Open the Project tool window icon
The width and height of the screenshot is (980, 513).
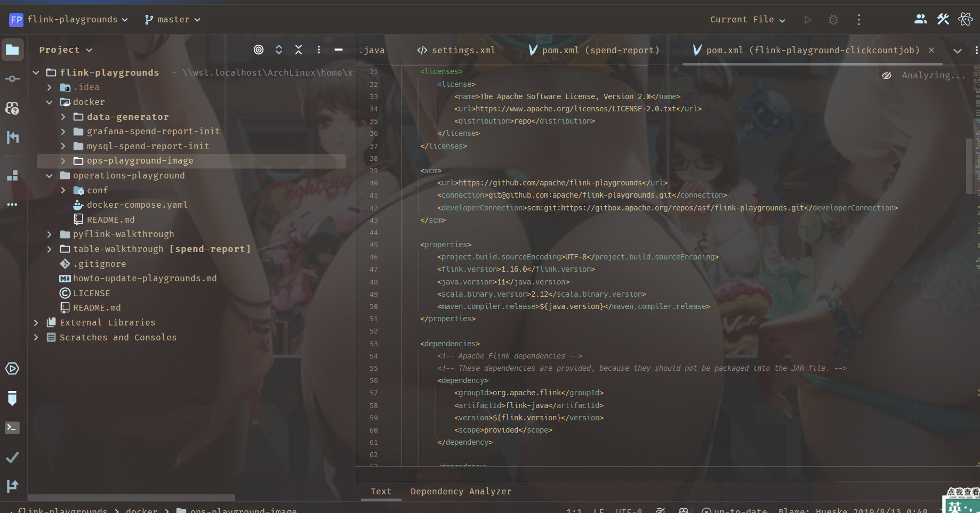point(12,50)
